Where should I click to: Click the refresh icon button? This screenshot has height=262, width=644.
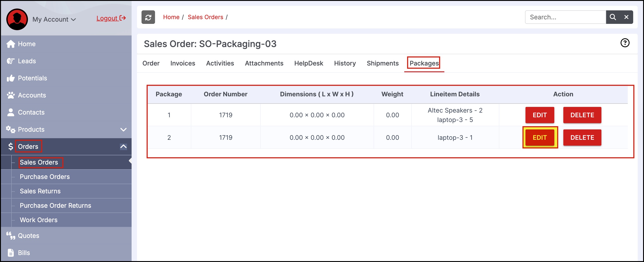[x=148, y=17]
